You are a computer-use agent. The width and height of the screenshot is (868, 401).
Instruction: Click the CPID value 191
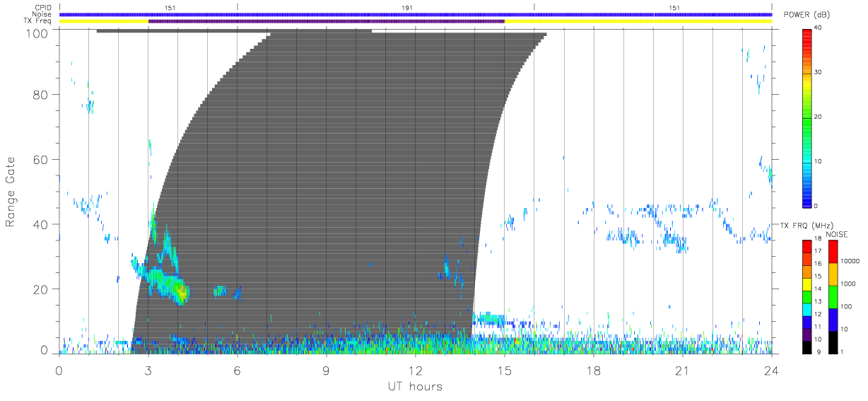coord(406,8)
